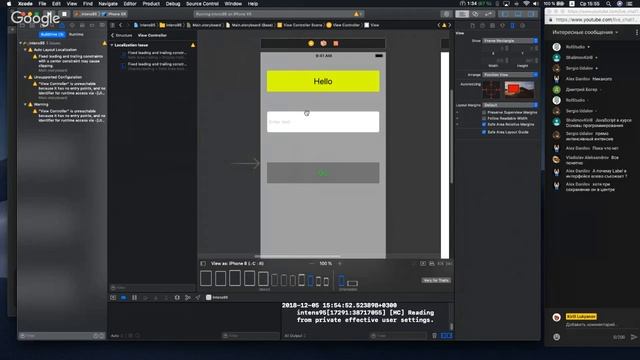Viewport: 640px width, 360px height.
Task: Click the View Controller icon in scene dock
Action: coord(311,43)
